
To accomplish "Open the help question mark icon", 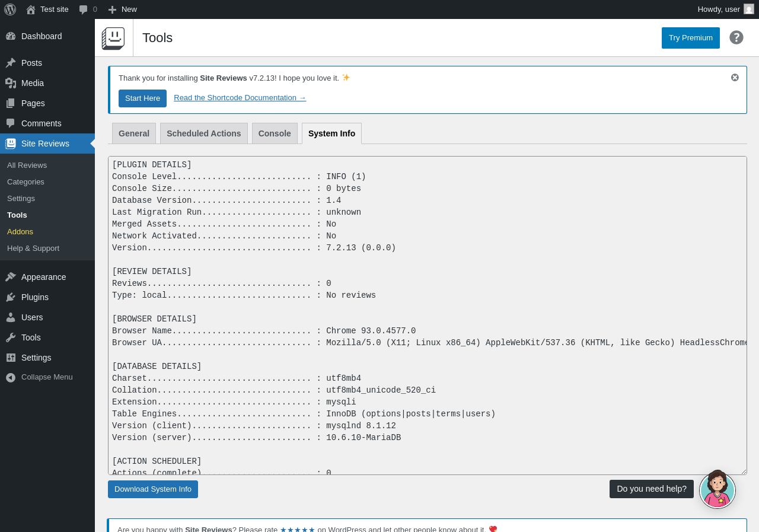I will click(736, 37).
